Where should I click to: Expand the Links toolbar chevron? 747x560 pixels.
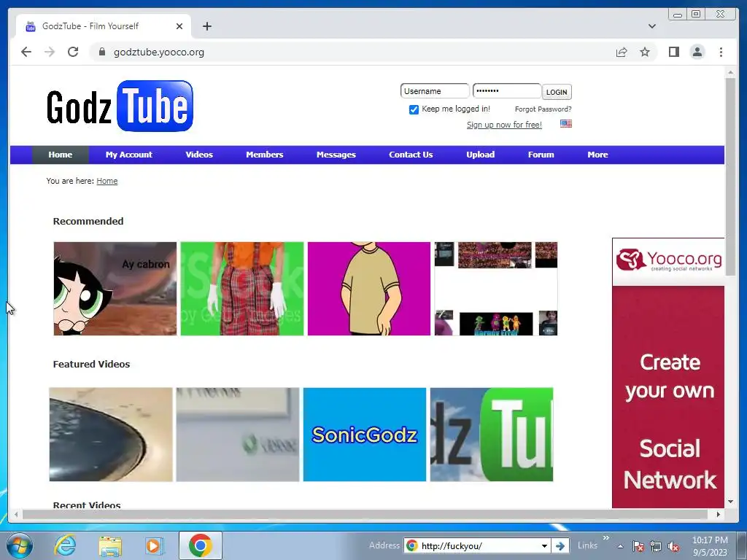606,538
